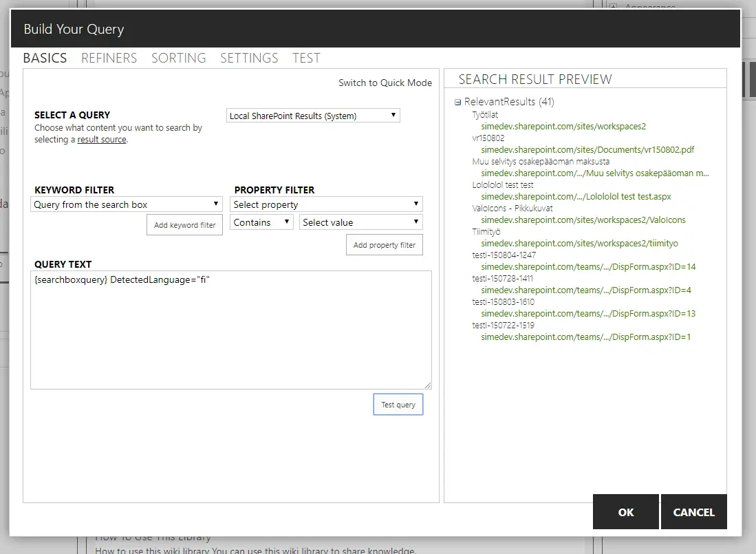Open the vr150802.pdf result URL
The width and height of the screenshot is (756, 554).
(587, 150)
